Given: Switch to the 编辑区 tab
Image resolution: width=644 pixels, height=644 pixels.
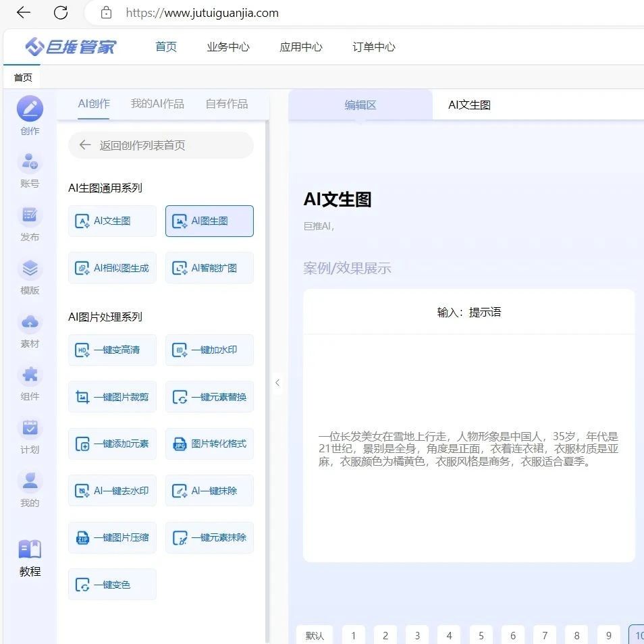Looking at the screenshot, I should click(x=360, y=105).
